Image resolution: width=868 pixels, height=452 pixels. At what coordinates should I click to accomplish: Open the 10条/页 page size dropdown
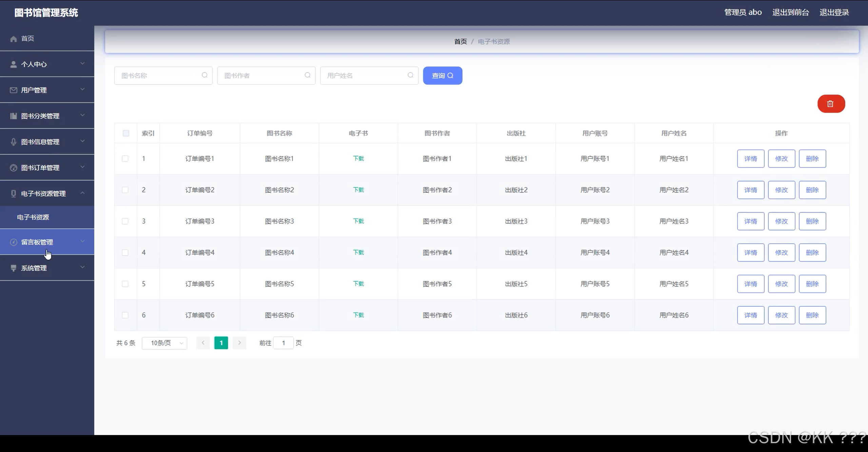tap(164, 343)
